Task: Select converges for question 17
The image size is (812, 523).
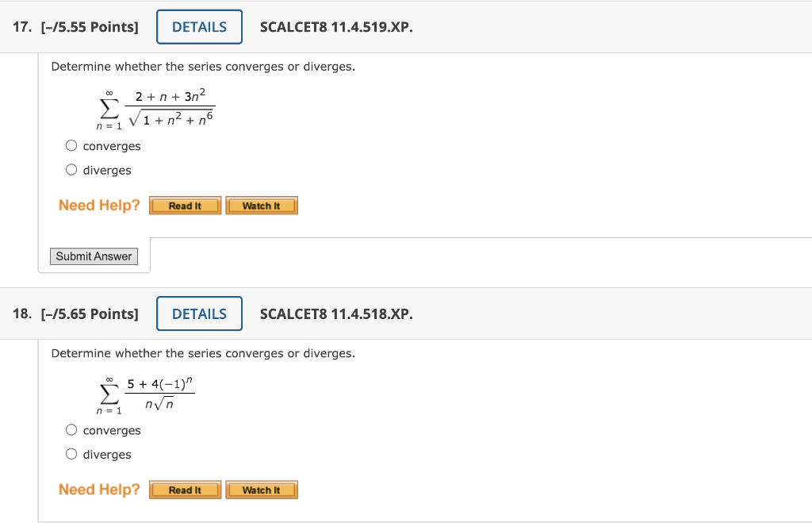Action: pos(71,145)
